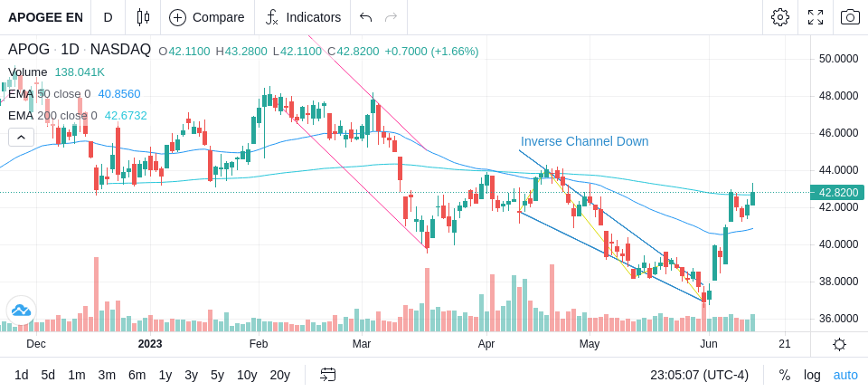
Task: Select the EMA 200 close legend
Action: click(x=52, y=115)
